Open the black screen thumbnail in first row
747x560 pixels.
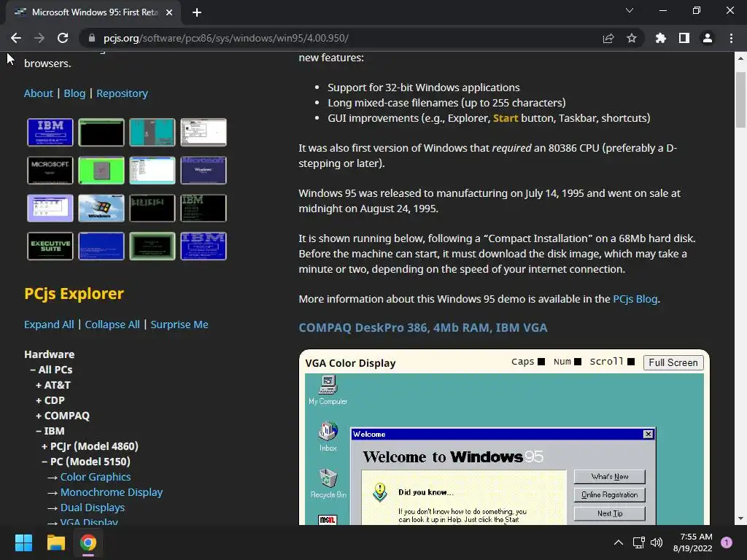coord(101,132)
